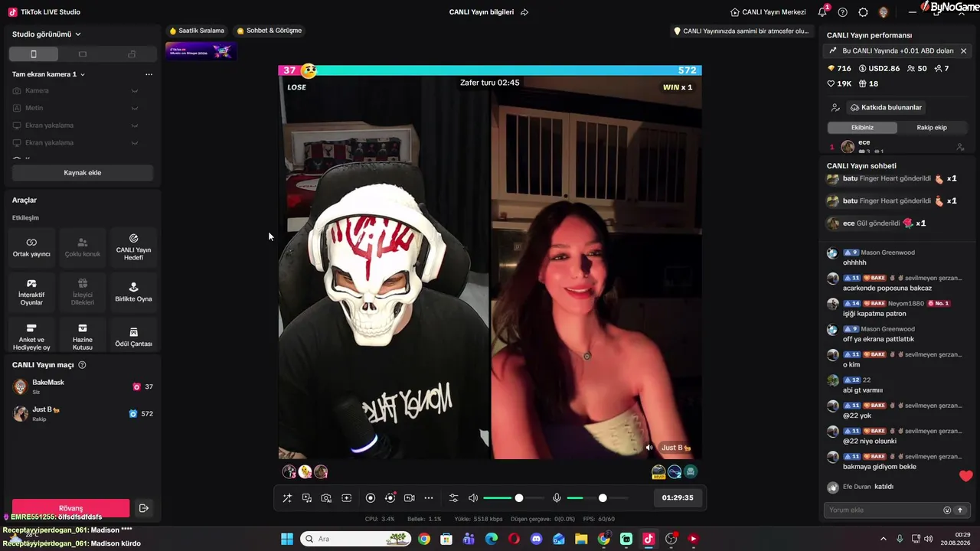Open the Ortak yayıncı tool
This screenshot has height=551, width=980.
[x=31, y=247]
